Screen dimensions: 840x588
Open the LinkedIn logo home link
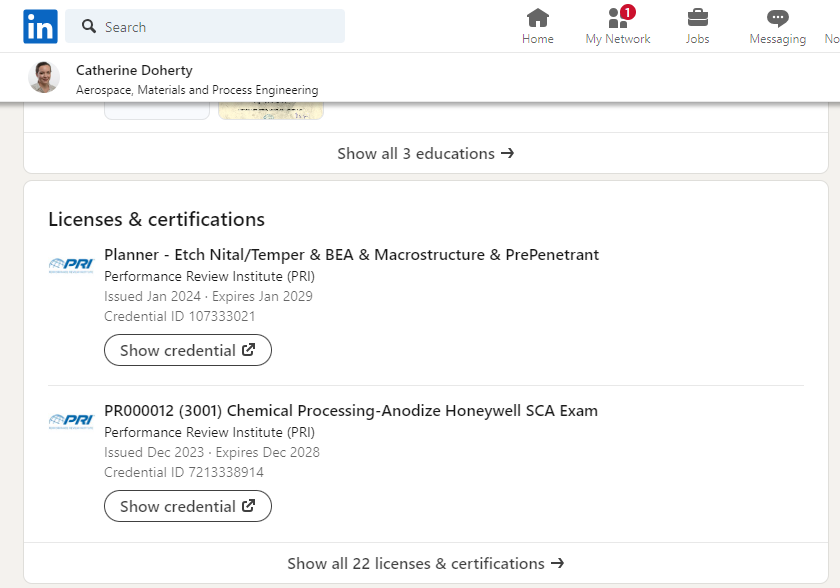(40, 26)
